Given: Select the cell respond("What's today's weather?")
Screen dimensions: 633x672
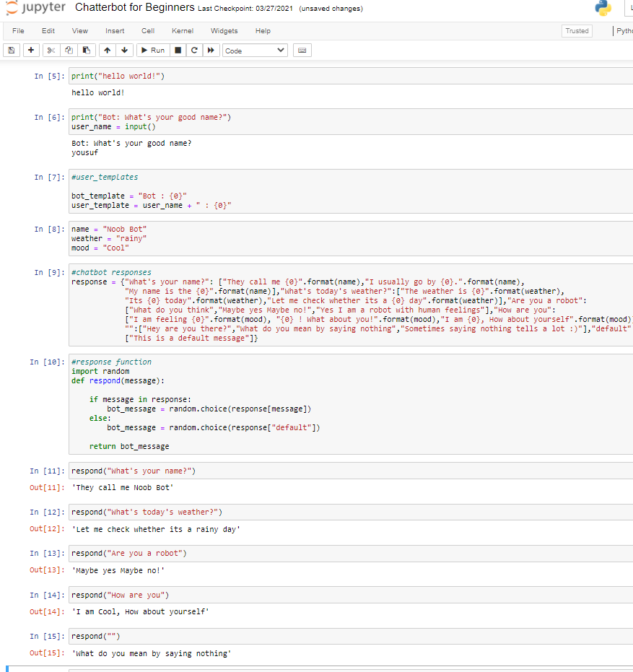Looking at the screenshot, I should tap(351, 512).
